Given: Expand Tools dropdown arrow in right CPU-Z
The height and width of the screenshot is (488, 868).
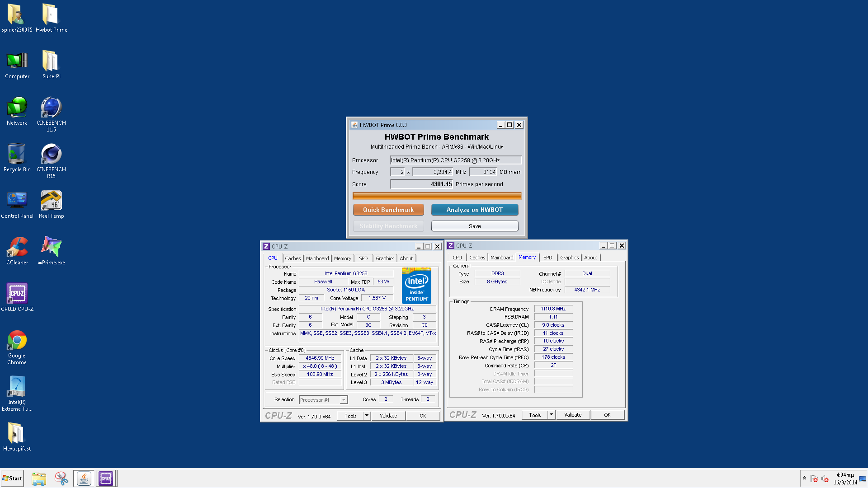Looking at the screenshot, I should (552, 415).
